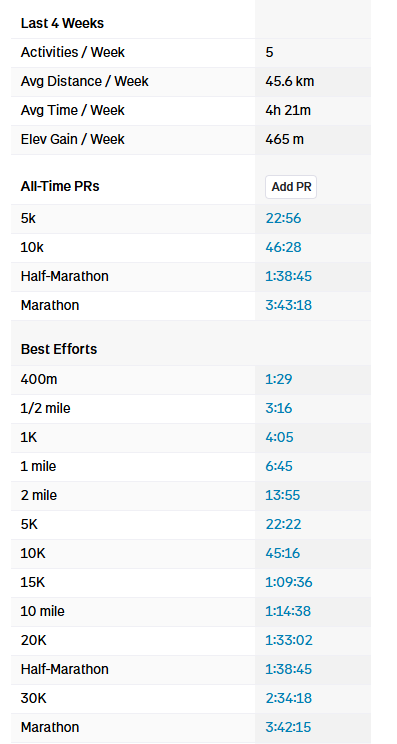Open the All-Time PR Marathon 3:43:18 link
The height and width of the screenshot is (744, 397).
tap(288, 306)
